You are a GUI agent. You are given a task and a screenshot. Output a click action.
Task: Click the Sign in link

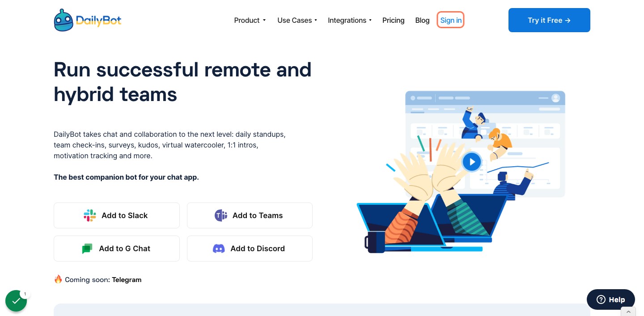pos(451,20)
